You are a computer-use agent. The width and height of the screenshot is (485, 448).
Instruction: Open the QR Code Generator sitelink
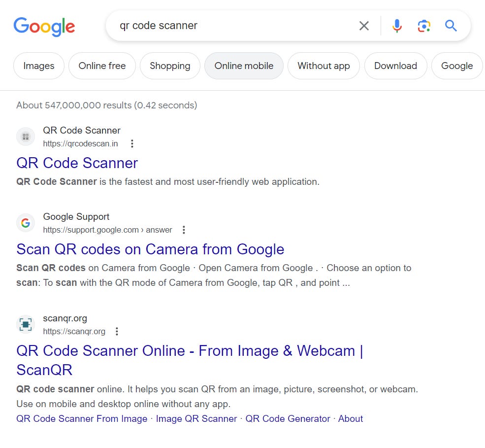288,418
